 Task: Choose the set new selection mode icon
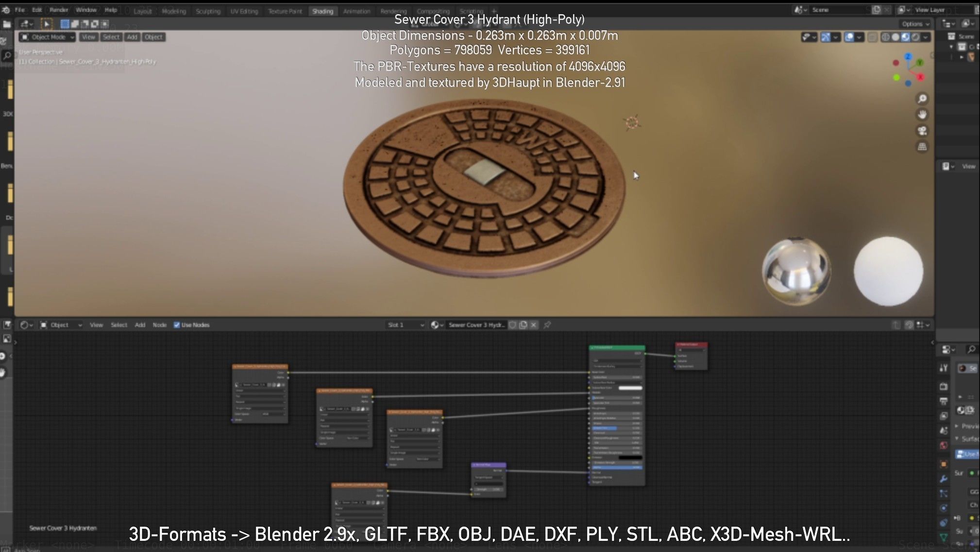click(x=65, y=24)
